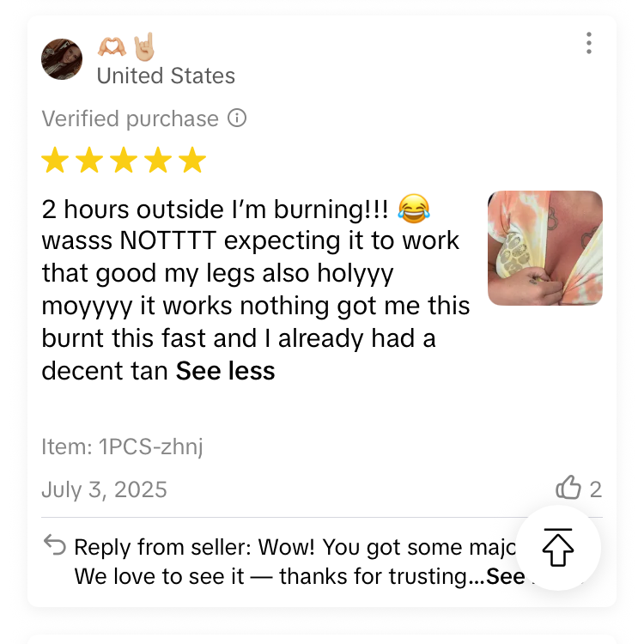Click the info icon beside Verified purchase
Viewport: 644px width, 644px height.
pos(237,118)
